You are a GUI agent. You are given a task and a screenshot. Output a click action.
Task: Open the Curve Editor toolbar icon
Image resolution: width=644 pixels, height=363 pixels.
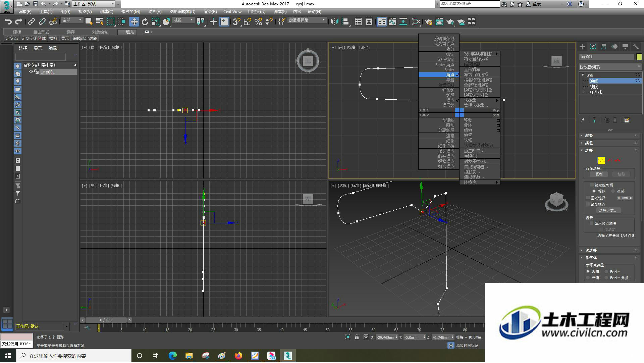pyautogui.click(x=392, y=22)
